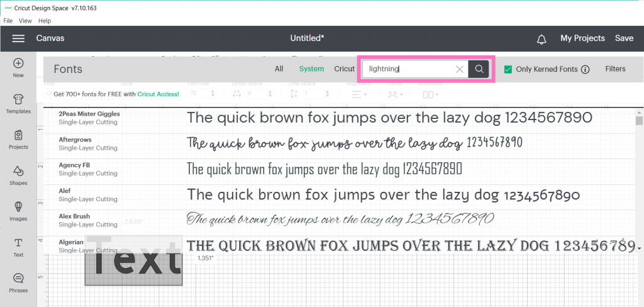Click the Cricut Access link
This screenshot has height=307, width=644.
coord(158,94)
